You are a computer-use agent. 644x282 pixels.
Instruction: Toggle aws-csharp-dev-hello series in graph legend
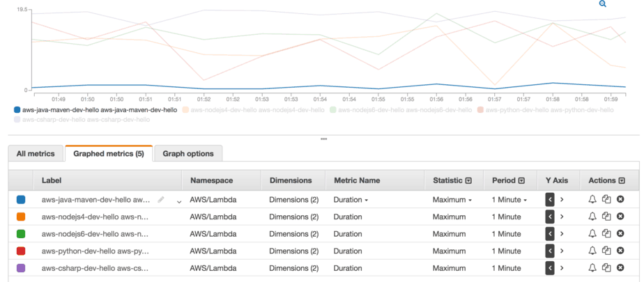[x=82, y=119]
